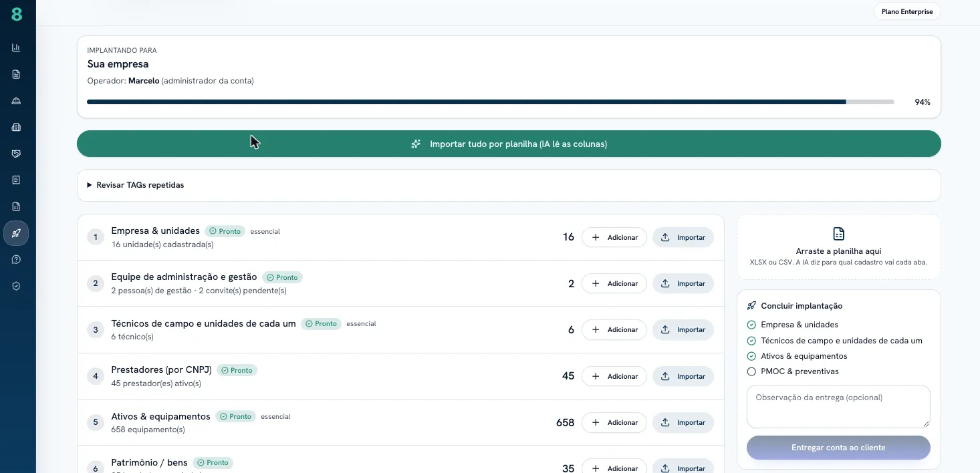Click the upload icon in the Equipe de administração row

click(665, 283)
